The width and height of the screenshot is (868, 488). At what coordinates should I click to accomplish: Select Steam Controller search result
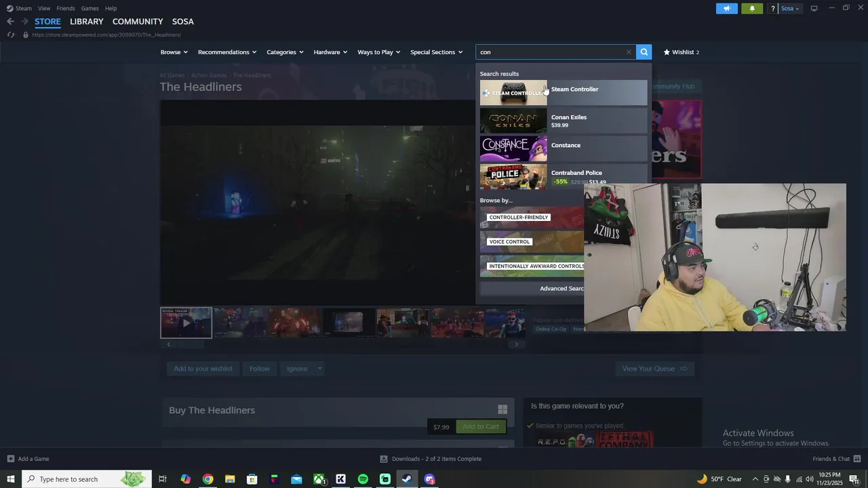[564, 93]
